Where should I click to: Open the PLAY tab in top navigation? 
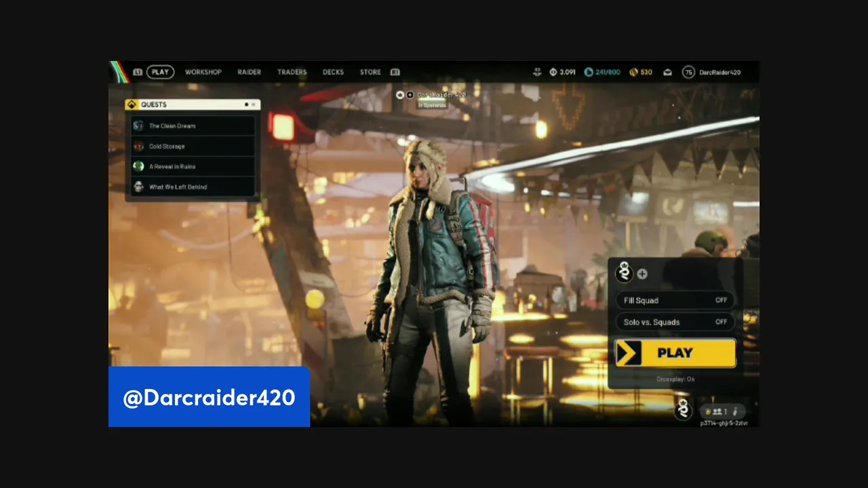click(x=160, y=72)
